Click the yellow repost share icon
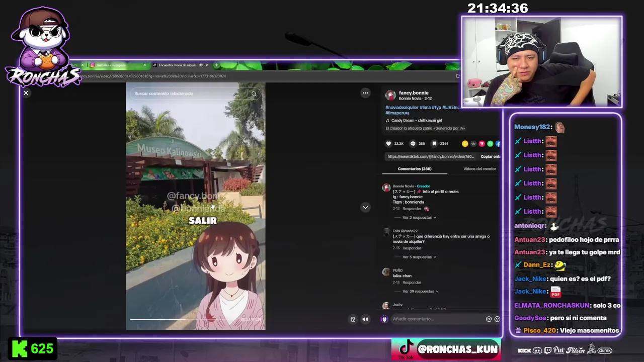 tap(465, 144)
